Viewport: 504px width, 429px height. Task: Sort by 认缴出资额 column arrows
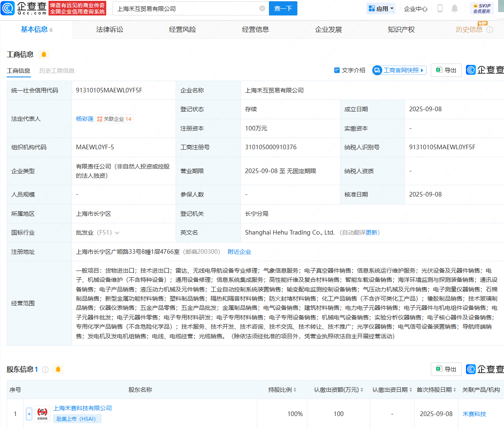coord(362,390)
